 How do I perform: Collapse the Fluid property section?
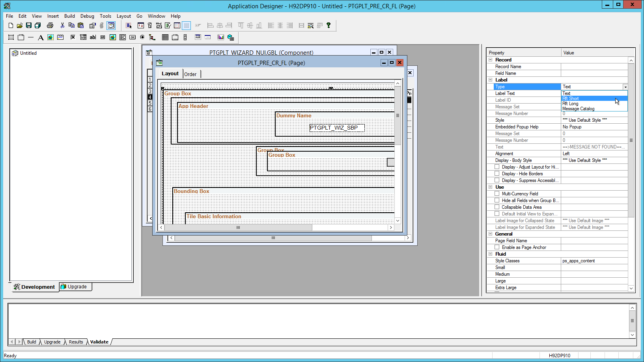[x=491, y=254]
